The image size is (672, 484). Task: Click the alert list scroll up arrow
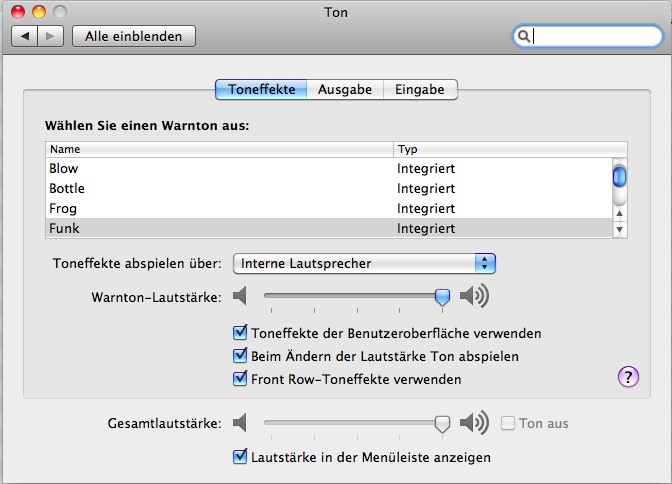[619, 213]
